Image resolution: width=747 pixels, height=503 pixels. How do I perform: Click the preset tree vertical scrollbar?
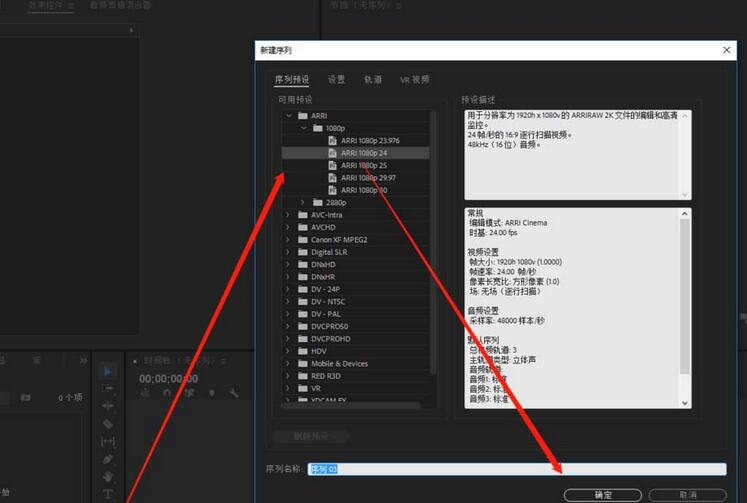pyautogui.click(x=433, y=243)
